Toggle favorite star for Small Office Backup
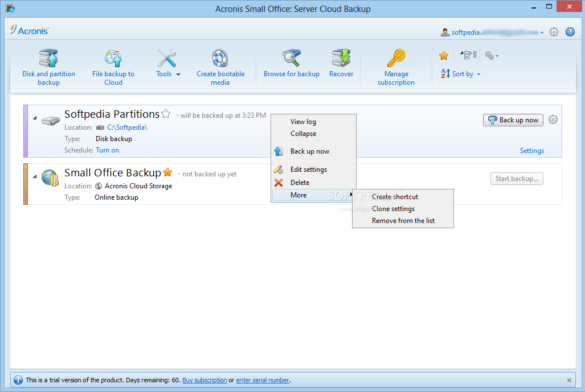Image resolution: width=585 pixels, height=392 pixels. (x=167, y=172)
